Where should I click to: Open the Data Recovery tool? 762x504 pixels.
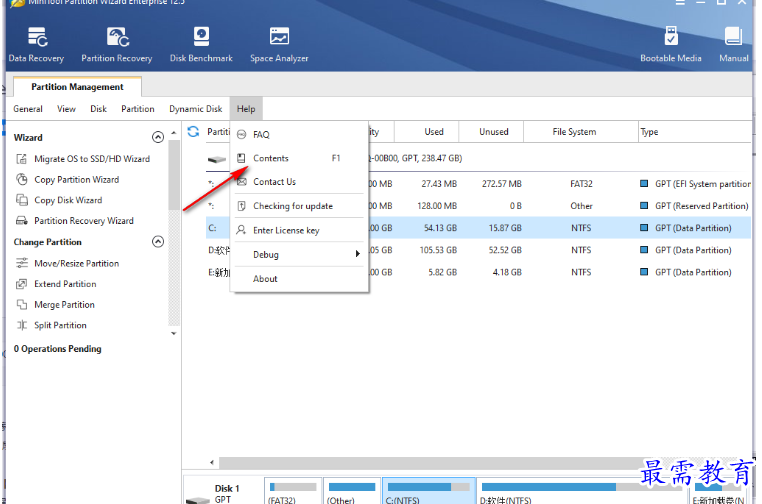coord(36,45)
